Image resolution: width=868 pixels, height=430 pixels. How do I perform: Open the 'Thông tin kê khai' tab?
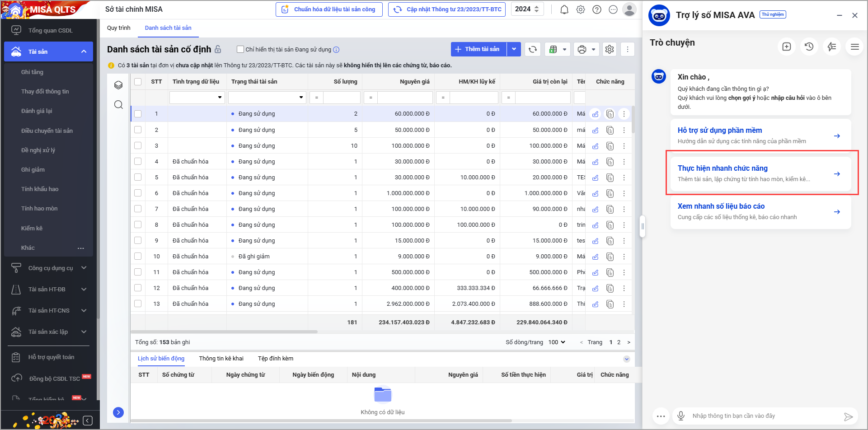pos(221,359)
